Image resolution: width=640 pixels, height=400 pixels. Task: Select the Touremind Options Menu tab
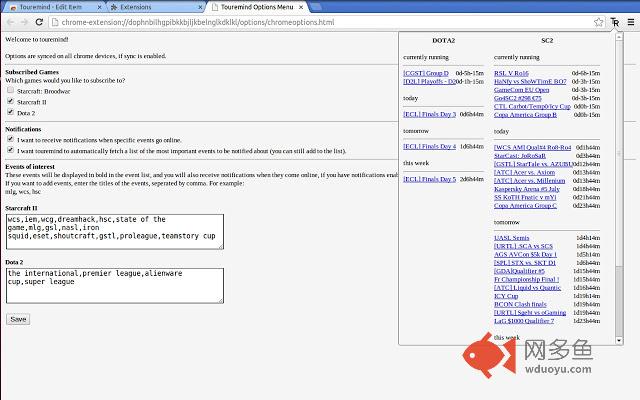coord(257,7)
